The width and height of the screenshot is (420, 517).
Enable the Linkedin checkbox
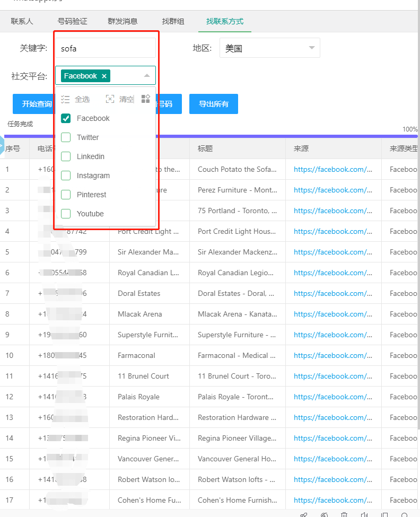pos(66,156)
